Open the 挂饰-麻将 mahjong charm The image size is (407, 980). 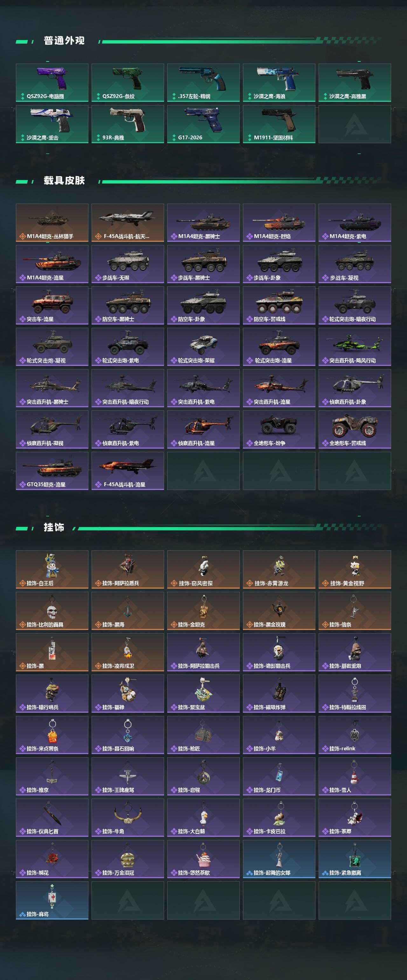click(x=52, y=900)
